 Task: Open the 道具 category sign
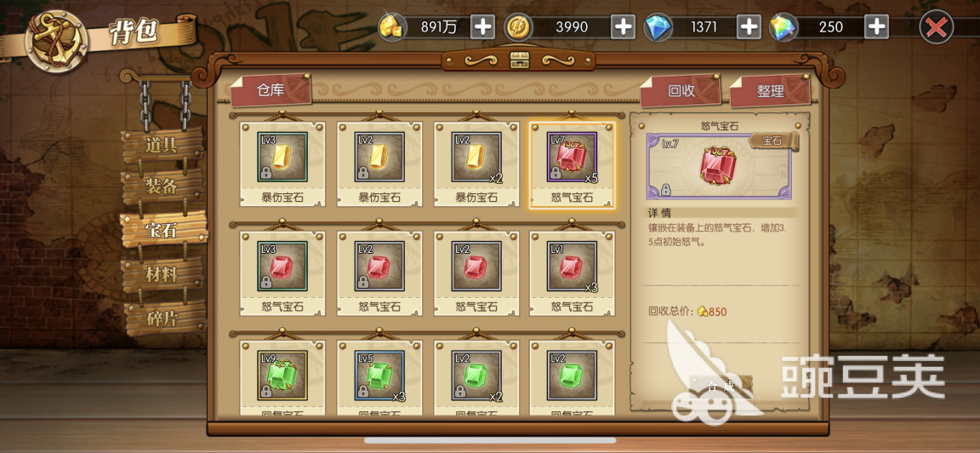pyautogui.click(x=162, y=145)
